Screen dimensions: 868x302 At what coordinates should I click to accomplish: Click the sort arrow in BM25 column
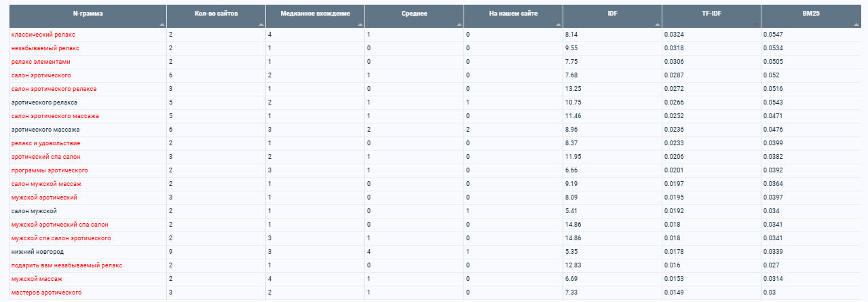[856, 24]
